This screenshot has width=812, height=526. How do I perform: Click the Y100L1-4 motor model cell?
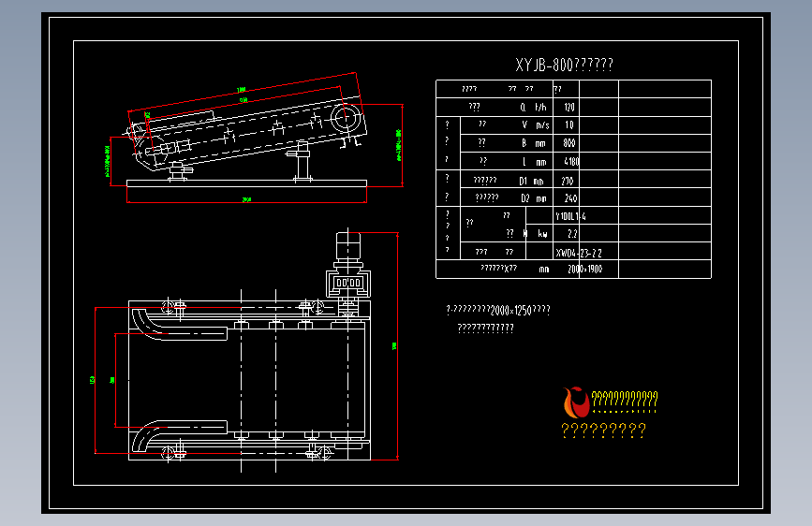pos(570,216)
